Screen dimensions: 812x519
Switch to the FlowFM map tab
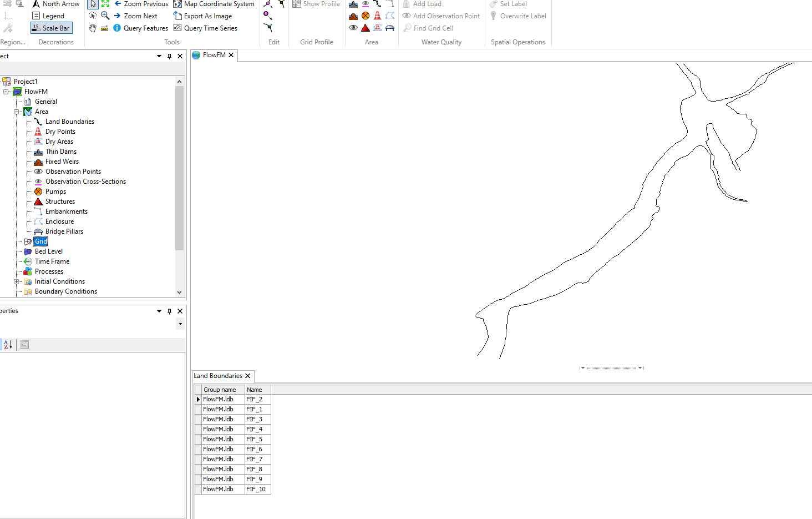pos(214,55)
